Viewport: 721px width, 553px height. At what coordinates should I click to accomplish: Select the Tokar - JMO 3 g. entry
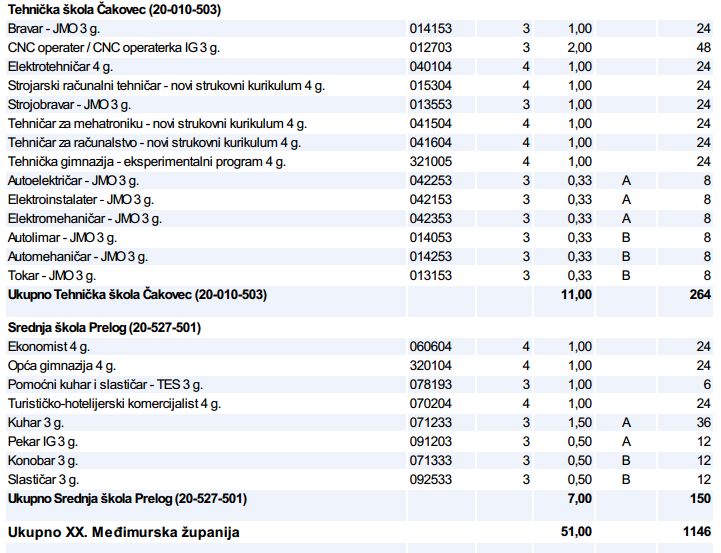tap(51, 276)
